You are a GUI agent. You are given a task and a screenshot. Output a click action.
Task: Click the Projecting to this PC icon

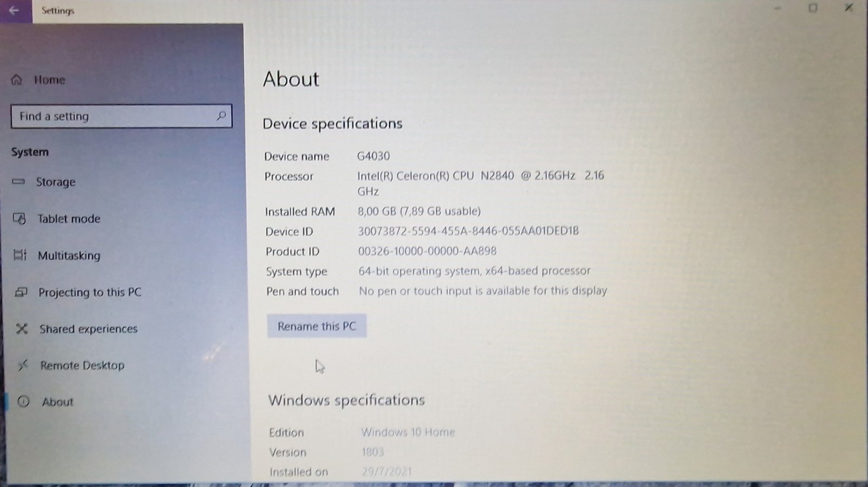(x=21, y=292)
